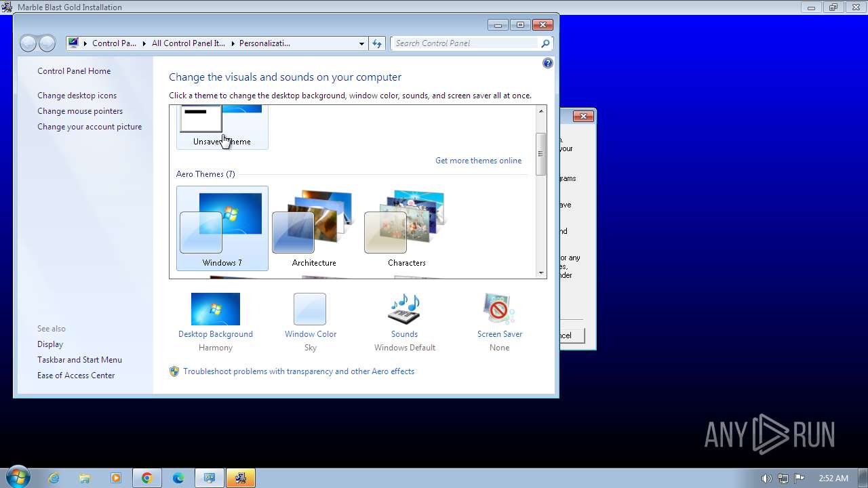The image size is (868, 488).
Task: Open Ease of Access Center link
Action: [76, 375]
